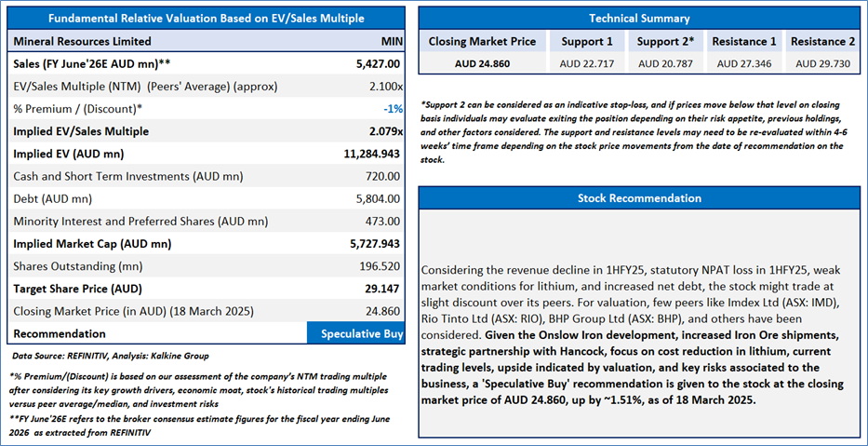Select the 'Mineral Resources Limited' cell
Screen dimensions: 868x446
pos(82,41)
